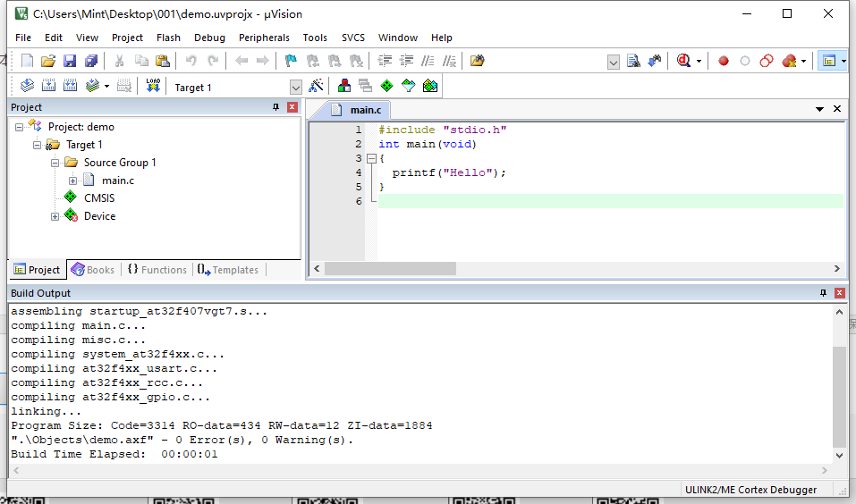Collapse Source Group 1 folder
The width and height of the screenshot is (856, 504).
[x=55, y=164]
